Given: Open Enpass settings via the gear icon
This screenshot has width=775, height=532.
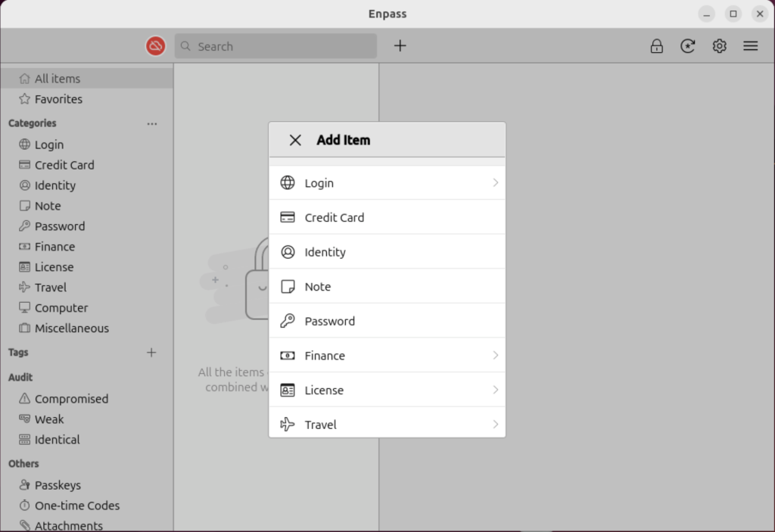Looking at the screenshot, I should 719,46.
